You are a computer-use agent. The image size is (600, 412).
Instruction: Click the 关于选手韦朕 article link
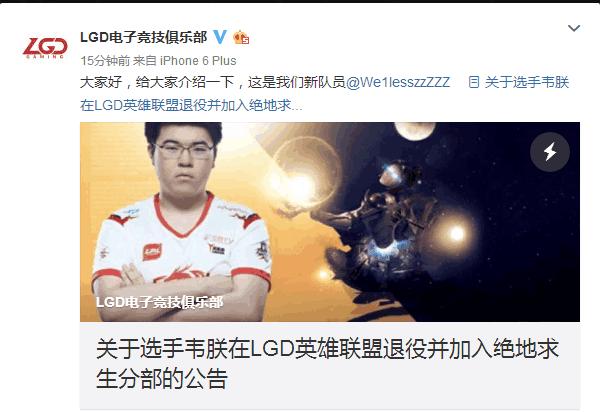point(527,82)
